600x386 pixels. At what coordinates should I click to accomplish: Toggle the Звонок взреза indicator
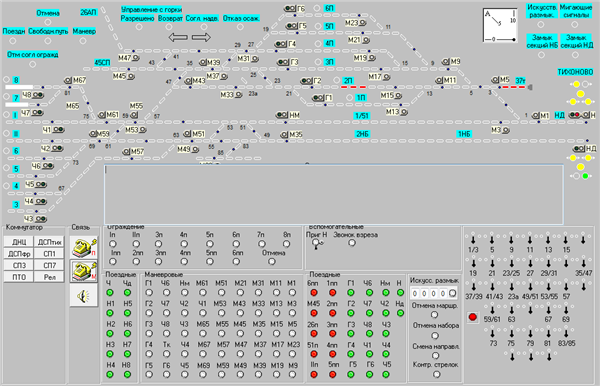pos(352,243)
